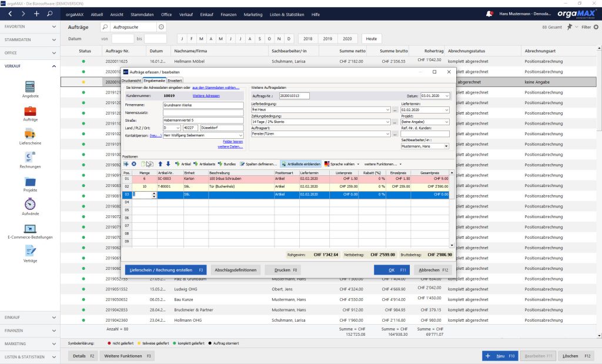Viewport: 602px width, 364px height.
Task: Open Spalten definieren
Action: [x=258, y=164]
